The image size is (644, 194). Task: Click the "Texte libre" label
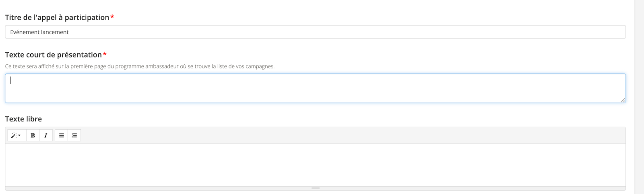(x=23, y=119)
